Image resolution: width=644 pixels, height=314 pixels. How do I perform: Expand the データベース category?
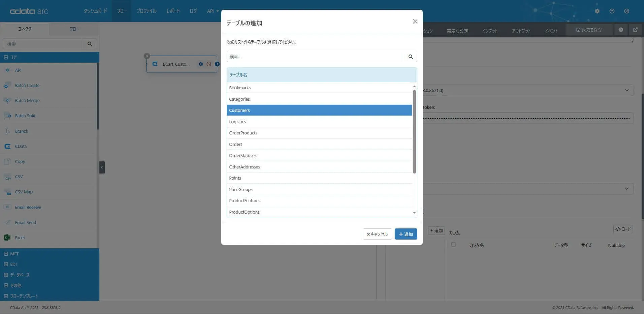pos(6,275)
